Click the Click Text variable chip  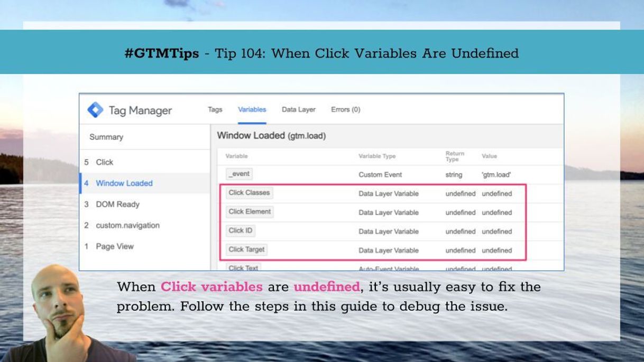(x=243, y=267)
